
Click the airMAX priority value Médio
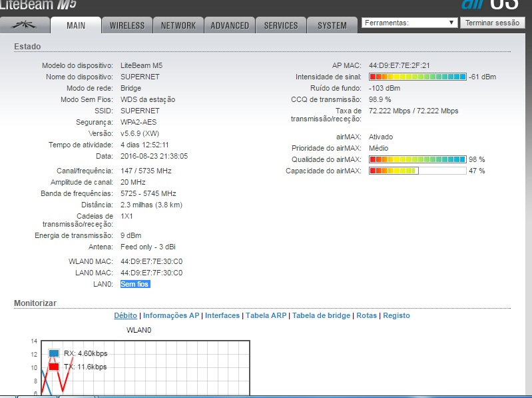tap(378, 148)
